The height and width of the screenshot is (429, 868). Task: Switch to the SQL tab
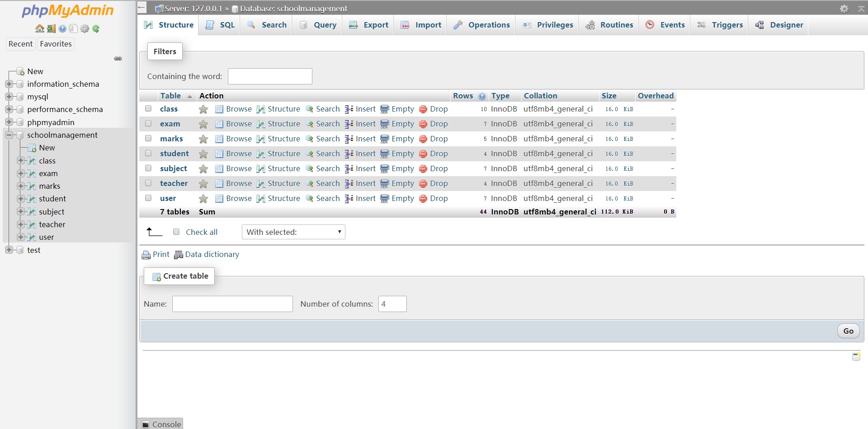coord(226,25)
